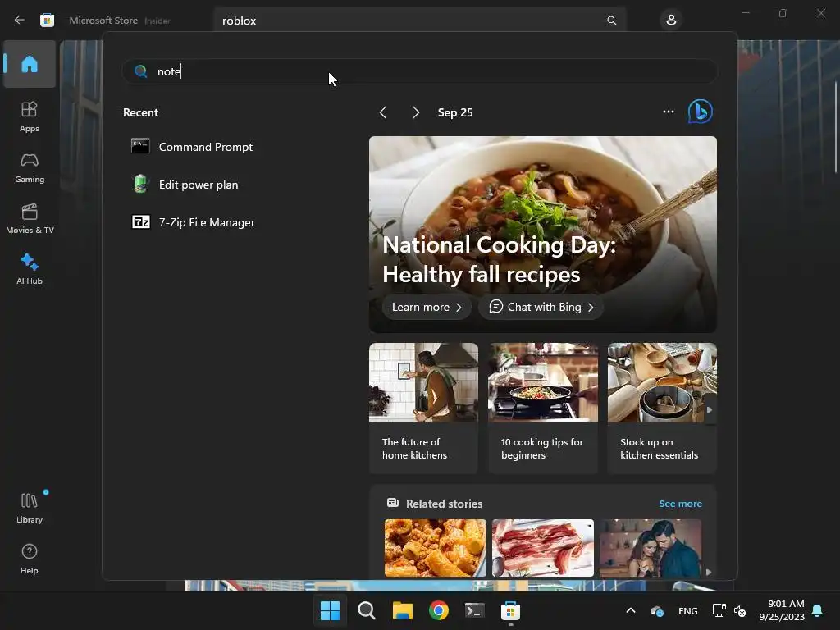
Task: Click the Learn more button
Action: pyautogui.click(x=427, y=307)
